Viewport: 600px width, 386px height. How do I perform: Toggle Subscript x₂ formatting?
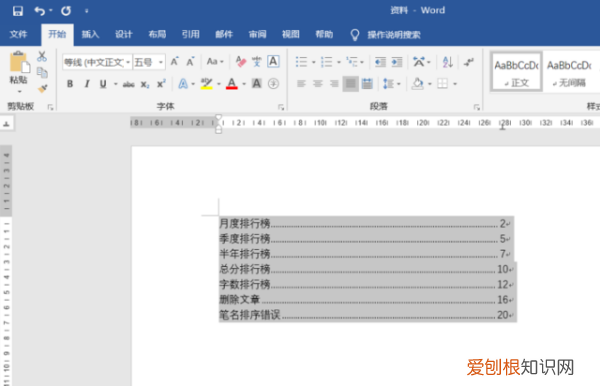click(145, 84)
